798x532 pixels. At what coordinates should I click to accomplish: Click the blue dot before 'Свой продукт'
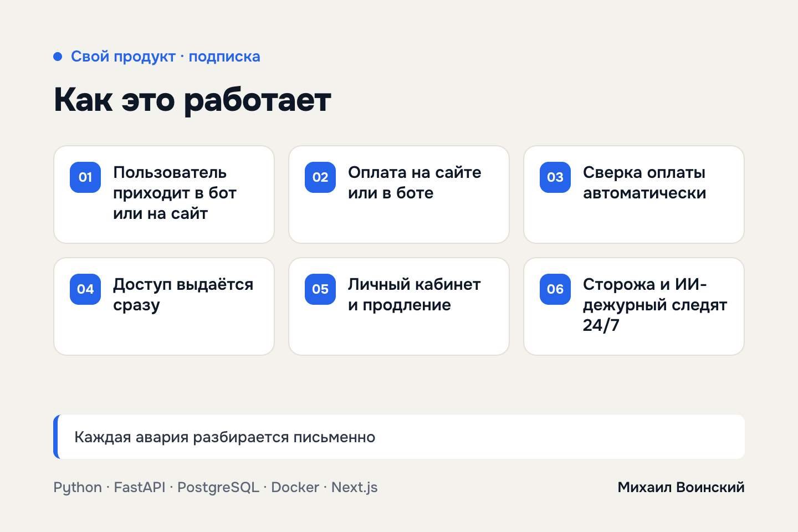(58, 57)
